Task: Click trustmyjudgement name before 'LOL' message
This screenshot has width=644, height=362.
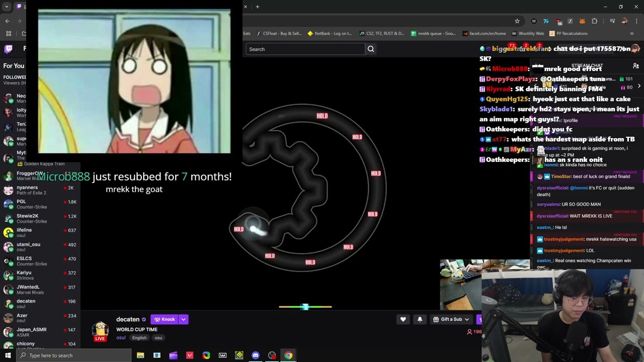Action: click(x=564, y=250)
